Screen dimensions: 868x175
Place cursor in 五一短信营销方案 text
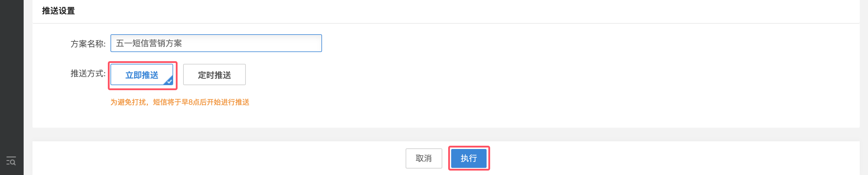tap(149, 43)
